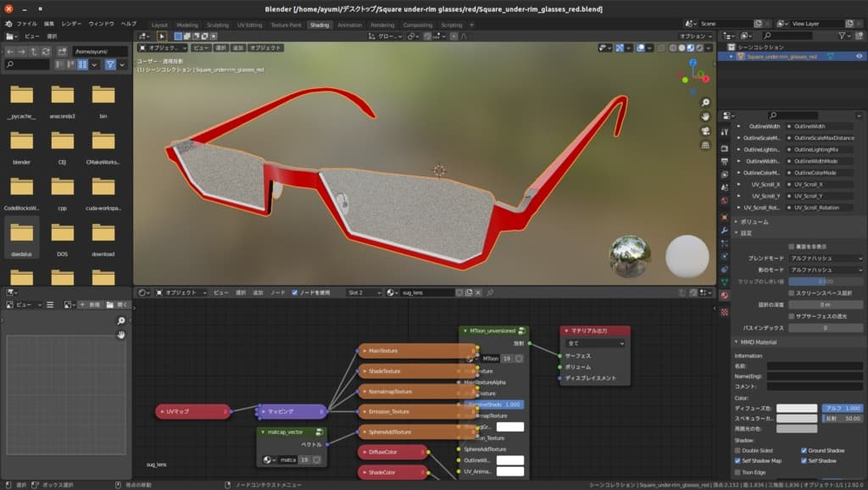Open the modifier wrench properties tab

724,230
